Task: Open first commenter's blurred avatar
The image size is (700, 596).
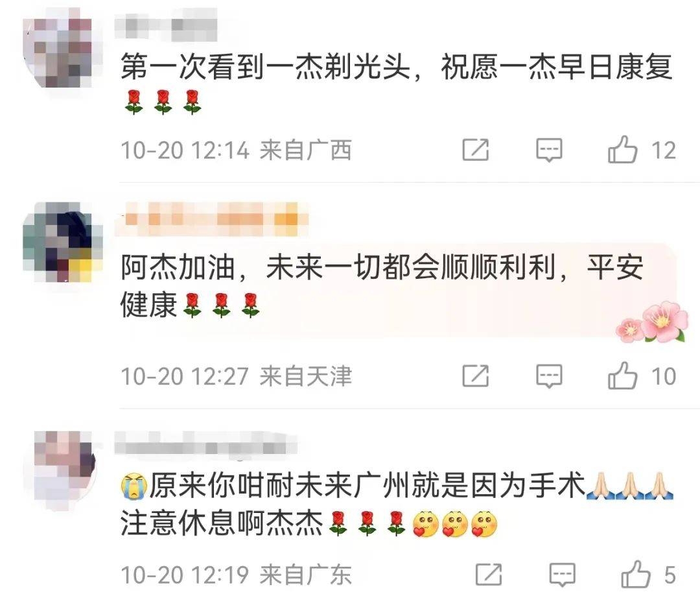Action: [x=62, y=53]
